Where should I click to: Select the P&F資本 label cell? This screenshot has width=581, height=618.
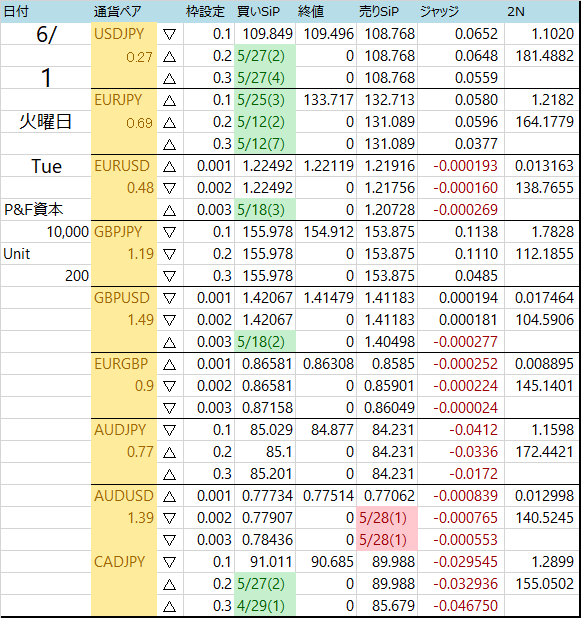pyautogui.click(x=46, y=210)
